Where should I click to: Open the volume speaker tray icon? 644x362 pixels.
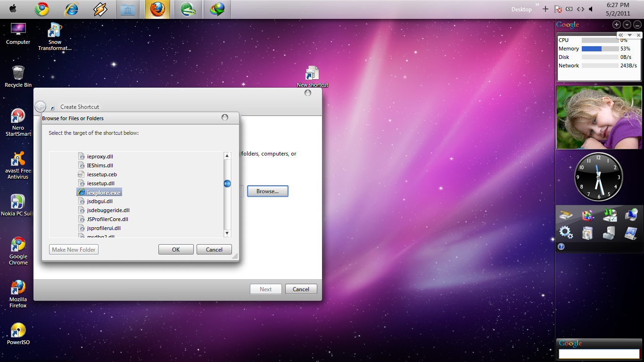pyautogui.click(x=591, y=9)
